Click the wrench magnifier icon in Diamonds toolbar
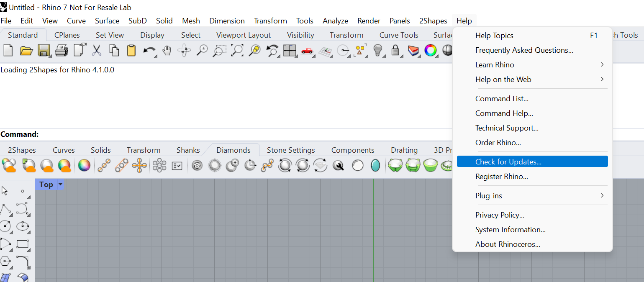 click(x=338, y=166)
